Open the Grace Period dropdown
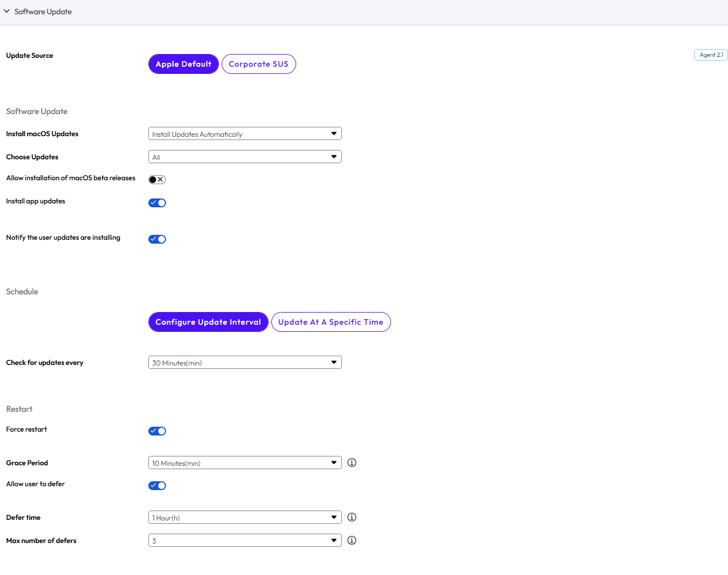 pos(245,463)
